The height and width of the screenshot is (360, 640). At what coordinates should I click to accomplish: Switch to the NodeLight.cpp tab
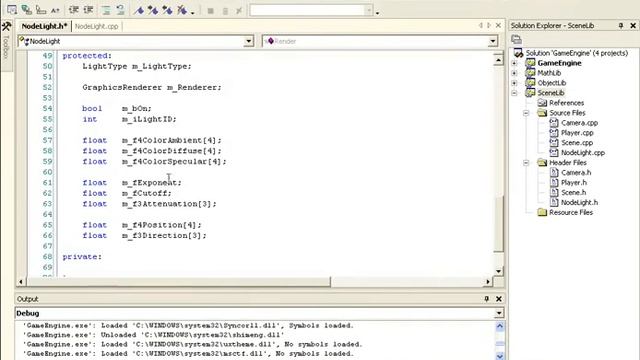[97, 26]
